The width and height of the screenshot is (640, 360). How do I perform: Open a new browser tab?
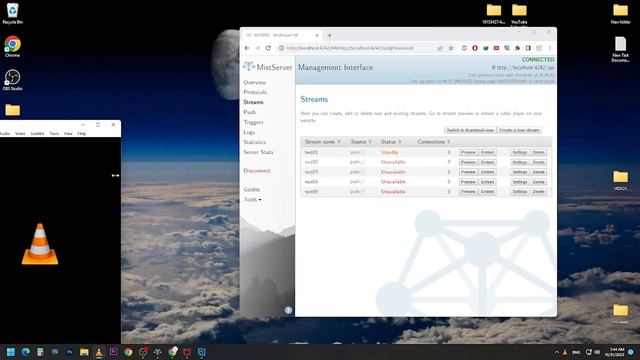[x=330, y=36]
